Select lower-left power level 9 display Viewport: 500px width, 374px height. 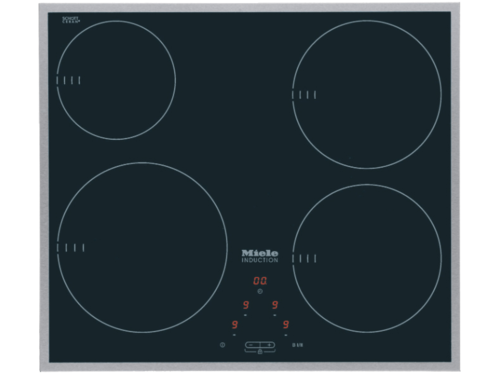[x=235, y=324]
